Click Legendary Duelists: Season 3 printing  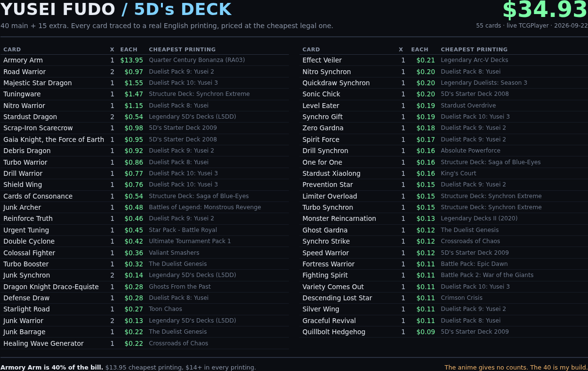[x=484, y=83]
